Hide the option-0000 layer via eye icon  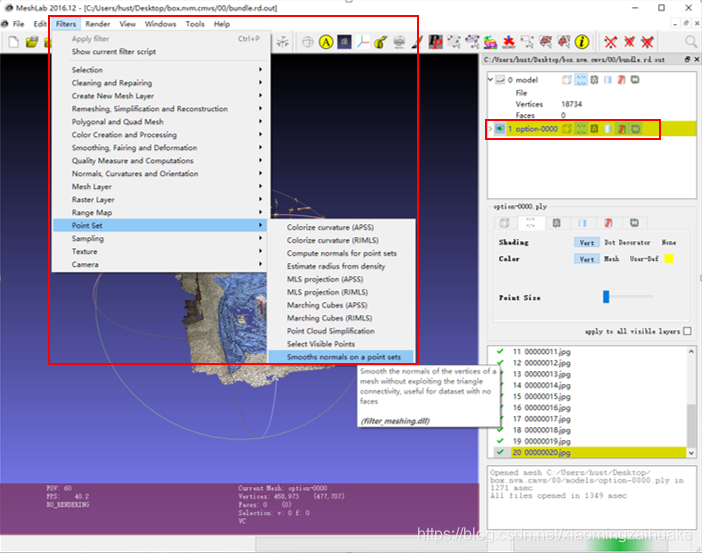pyautogui.click(x=500, y=129)
